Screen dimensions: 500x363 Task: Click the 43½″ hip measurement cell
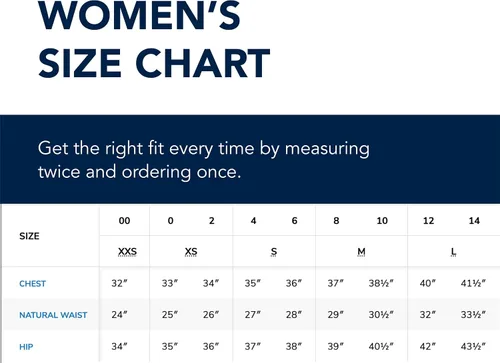pos(473,346)
